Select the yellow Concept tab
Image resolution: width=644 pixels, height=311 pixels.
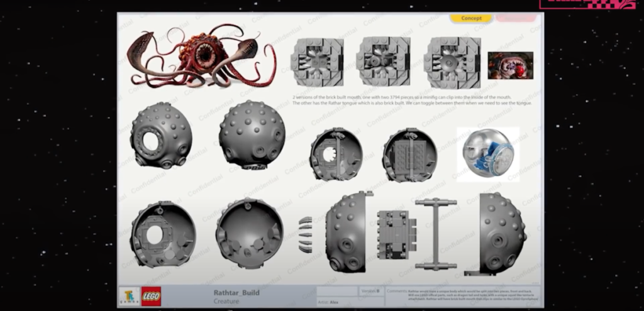click(470, 18)
